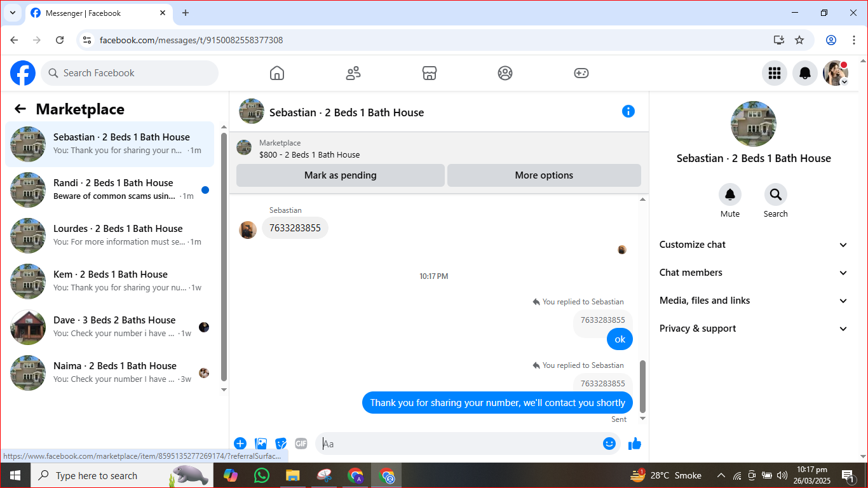The image size is (868, 488).
Task: Open Chrome three-dot menu
Action: point(854,40)
